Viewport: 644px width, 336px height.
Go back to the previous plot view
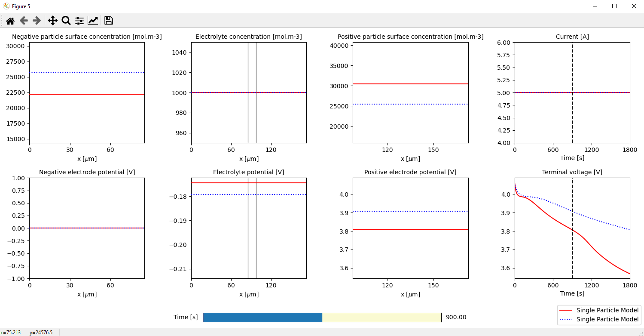[23, 20]
